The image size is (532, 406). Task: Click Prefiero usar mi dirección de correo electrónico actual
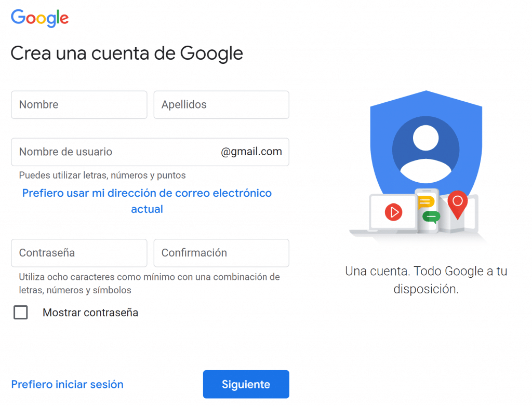point(147,201)
